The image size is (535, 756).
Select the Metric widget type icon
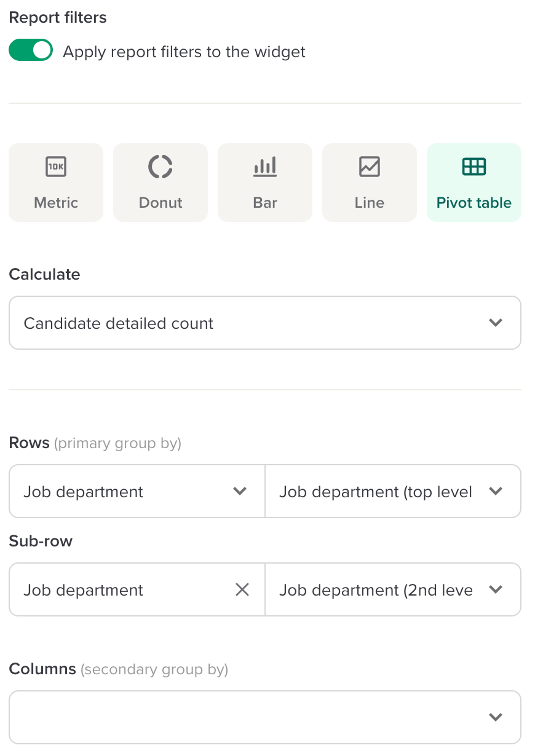point(56,167)
